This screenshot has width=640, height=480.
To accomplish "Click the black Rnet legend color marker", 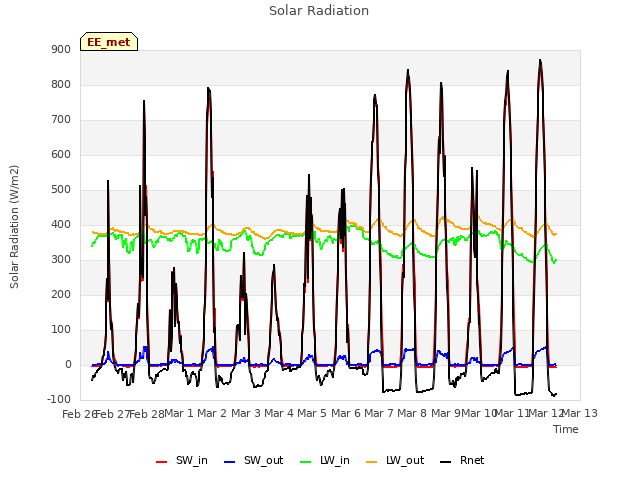I will click(446, 462).
